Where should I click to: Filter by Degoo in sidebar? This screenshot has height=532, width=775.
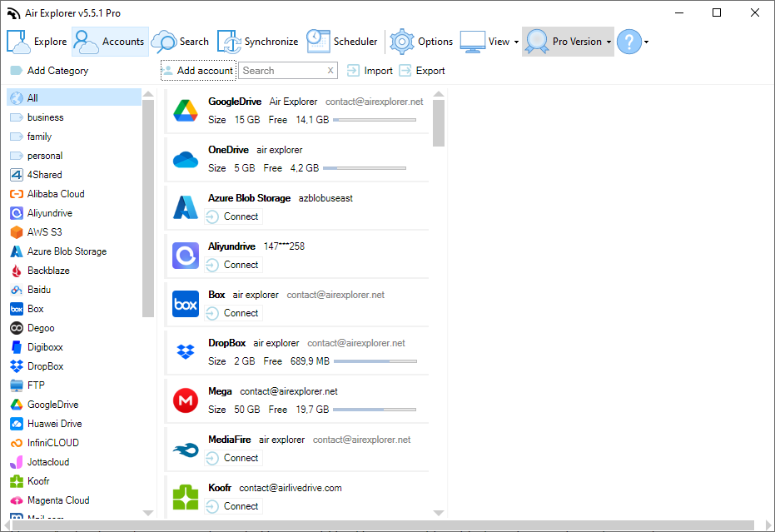click(74, 328)
